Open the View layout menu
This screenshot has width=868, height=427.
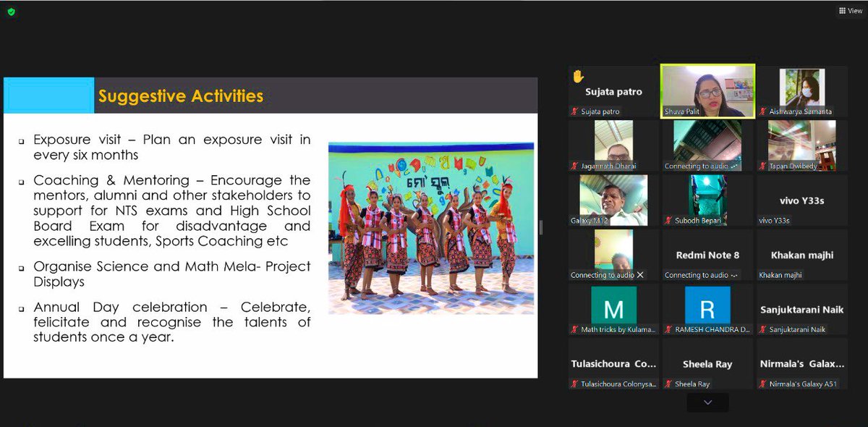(x=850, y=11)
